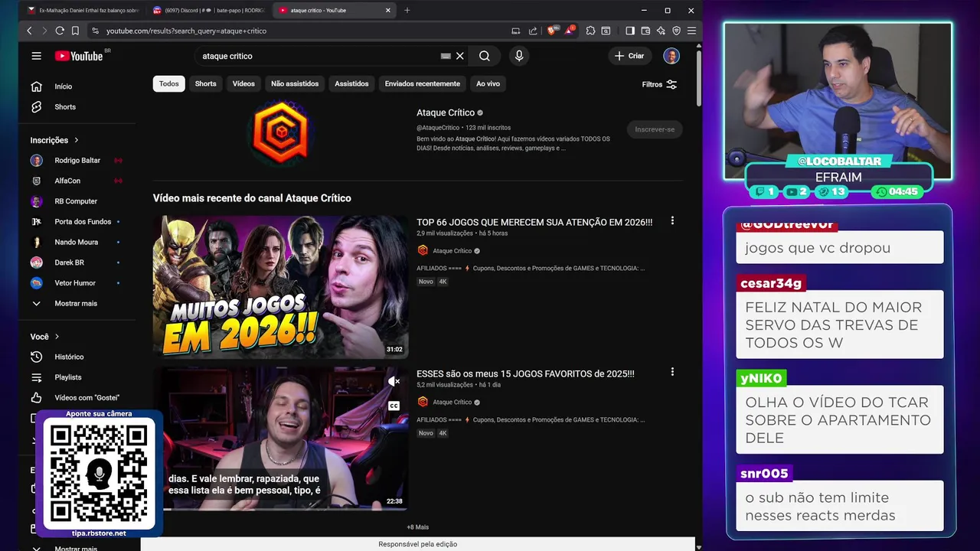Image resolution: width=980 pixels, height=551 pixels.
Task: Open the Leo AI sparkle icon
Action: coord(661,31)
